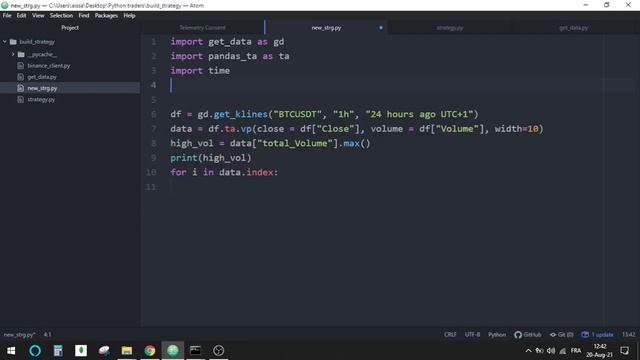This screenshot has height=360, width=640.
Task: Click line number 6 in the gutter
Action: [x=153, y=114]
